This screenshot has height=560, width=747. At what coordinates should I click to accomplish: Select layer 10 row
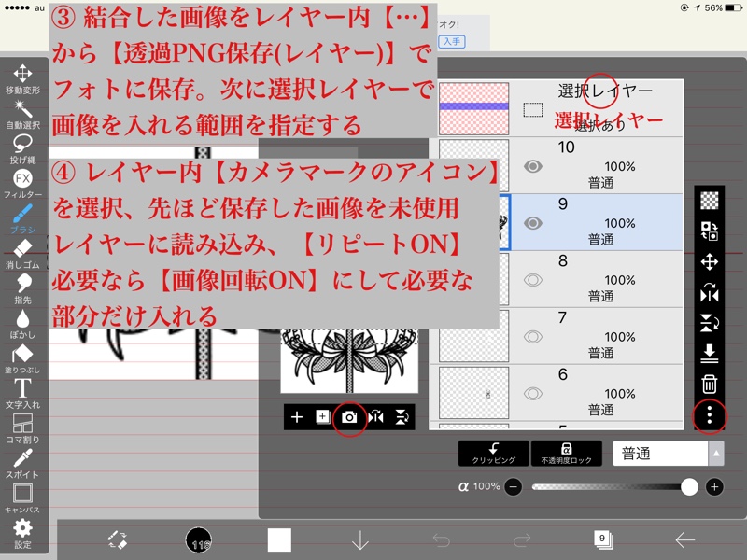point(557,165)
